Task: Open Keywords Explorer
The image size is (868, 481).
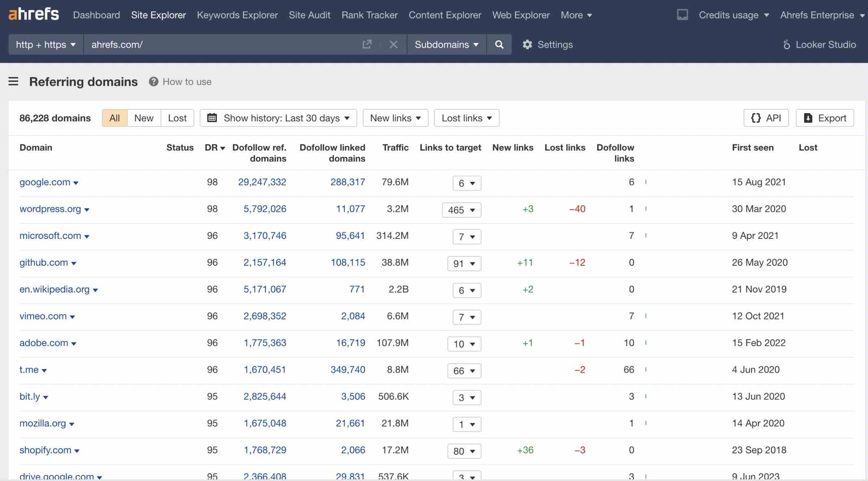Action: point(237,15)
